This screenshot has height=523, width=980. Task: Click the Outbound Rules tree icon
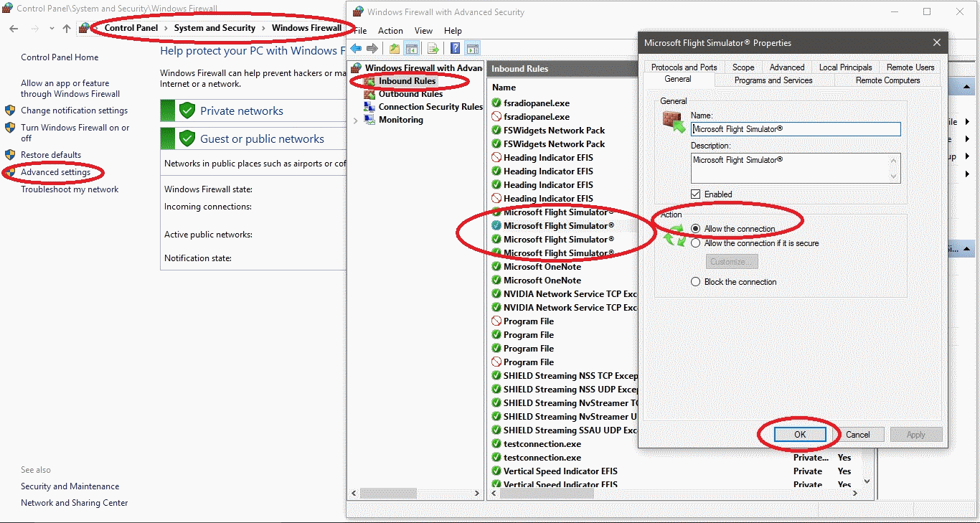coord(369,94)
